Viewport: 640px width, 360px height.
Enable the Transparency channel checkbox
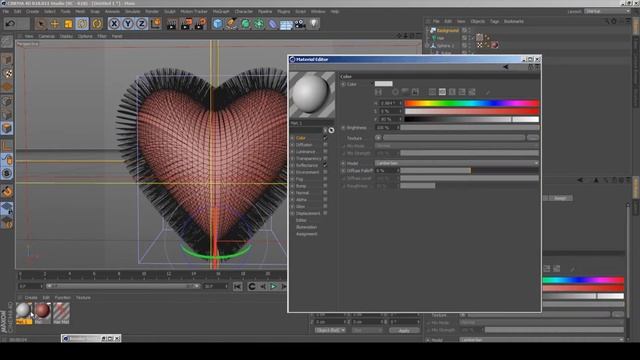click(325, 158)
